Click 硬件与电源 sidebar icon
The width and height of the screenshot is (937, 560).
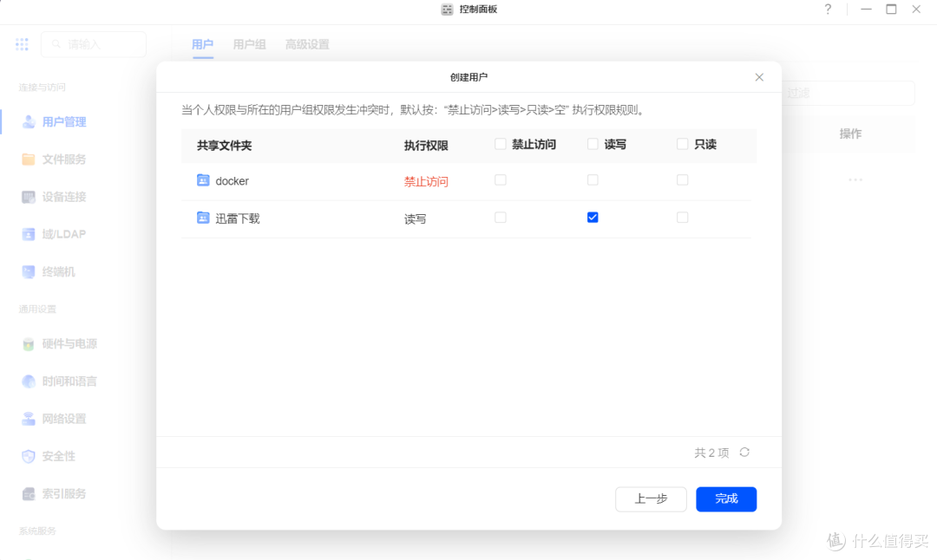tap(28, 344)
